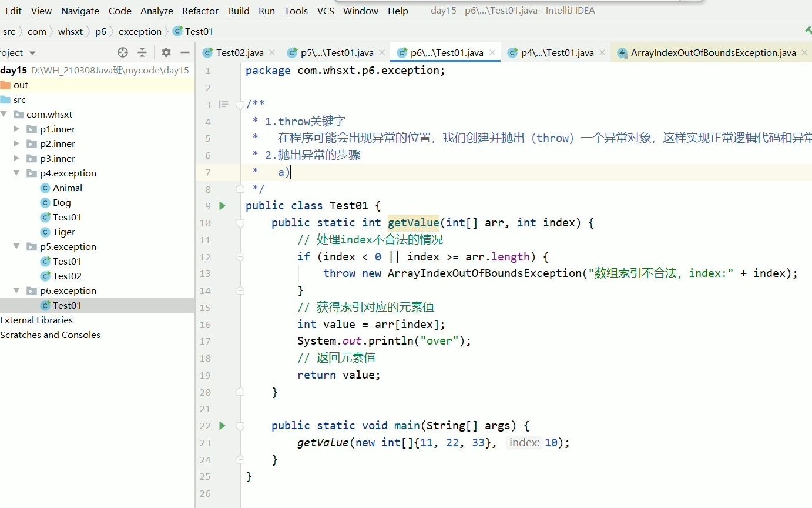Click run gutter icon for class Test01
Viewport: 812px width, 508px height.
pyautogui.click(x=222, y=206)
